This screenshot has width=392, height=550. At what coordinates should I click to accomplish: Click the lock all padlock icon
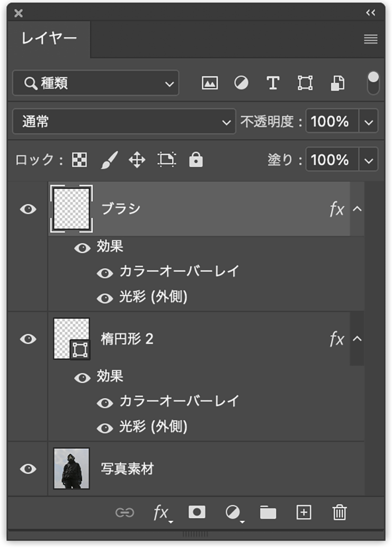pyautogui.click(x=196, y=160)
